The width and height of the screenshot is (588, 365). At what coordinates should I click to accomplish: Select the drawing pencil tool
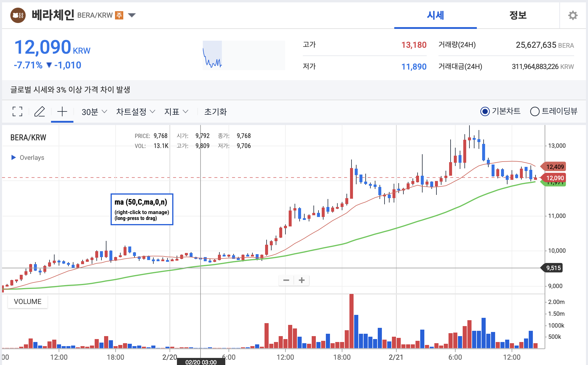(40, 111)
